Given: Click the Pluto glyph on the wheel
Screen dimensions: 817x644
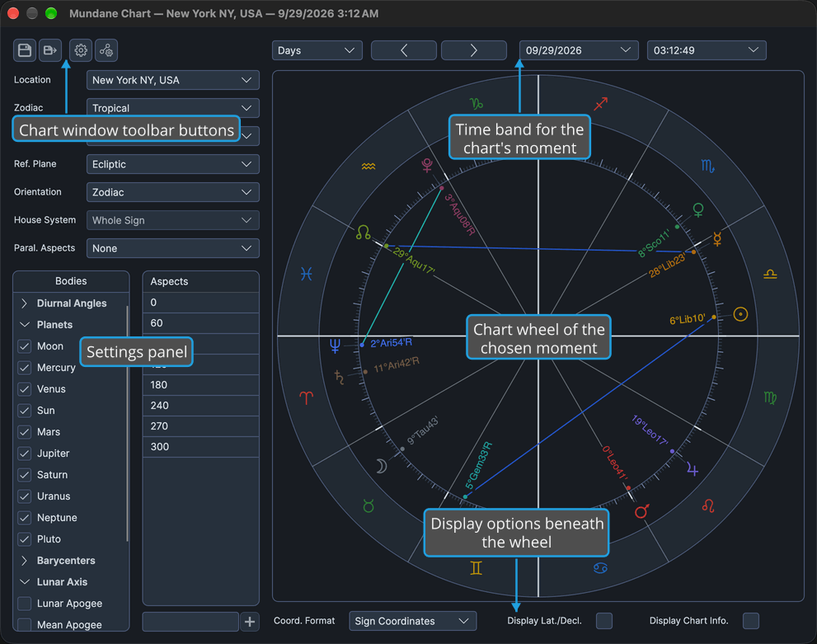Looking at the screenshot, I should tap(427, 165).
